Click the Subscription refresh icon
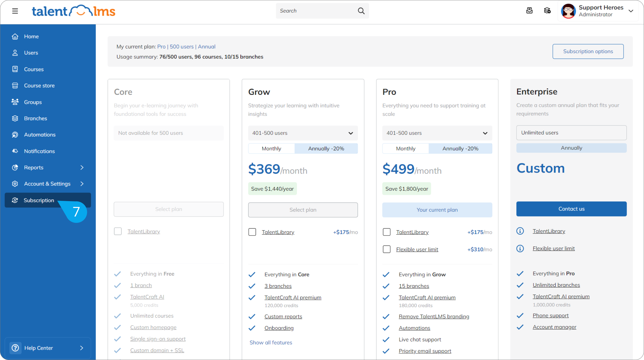644x360 pixels. (15, 200)
